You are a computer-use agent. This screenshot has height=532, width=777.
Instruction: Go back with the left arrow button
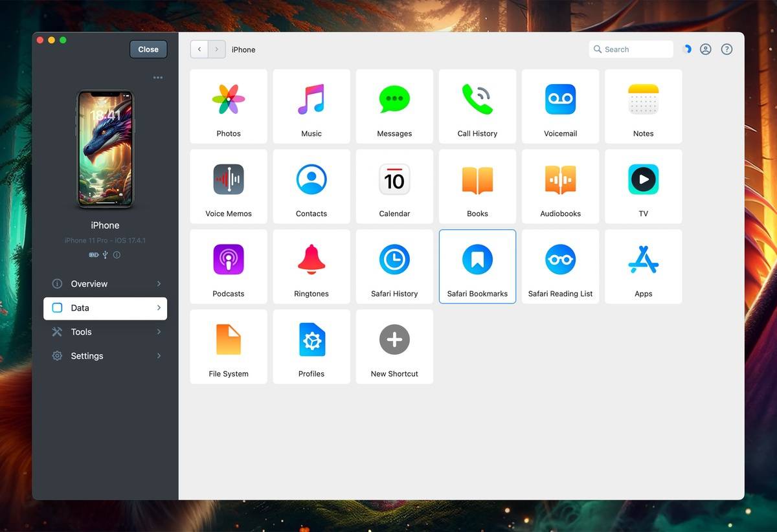(199, 49)
